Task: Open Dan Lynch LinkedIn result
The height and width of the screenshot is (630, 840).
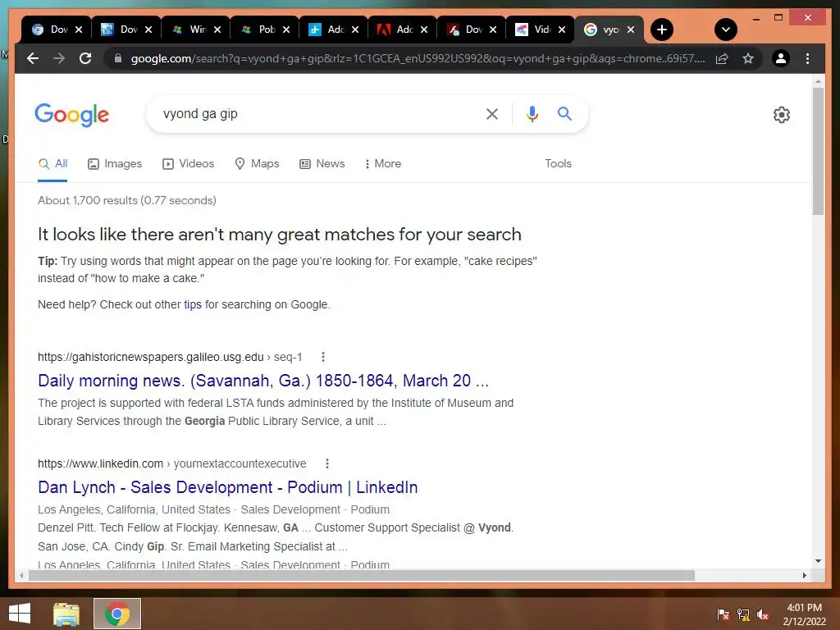Action: 228,487
